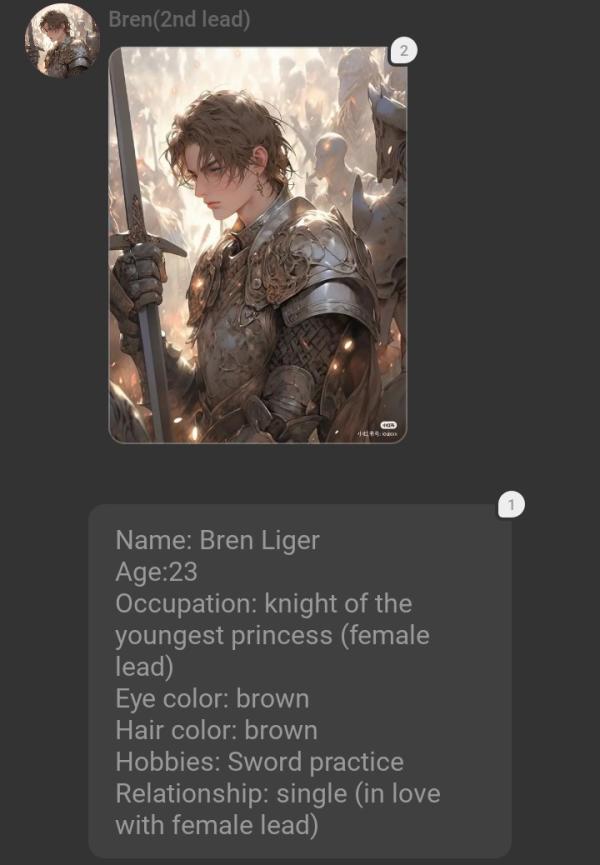Click the reaction badge showing 2

(404, 51)
